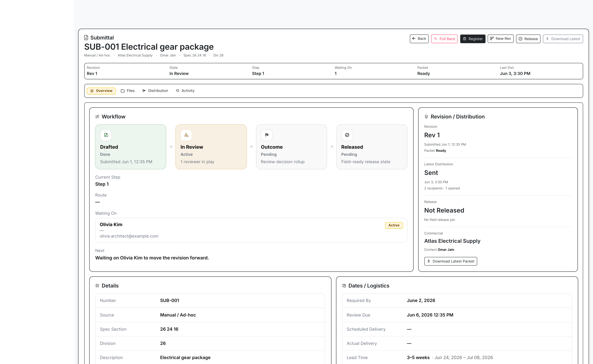This screenshot has width=593, height=364.
Task: Click the Drafted step document icon
Action: click(106, 135)
